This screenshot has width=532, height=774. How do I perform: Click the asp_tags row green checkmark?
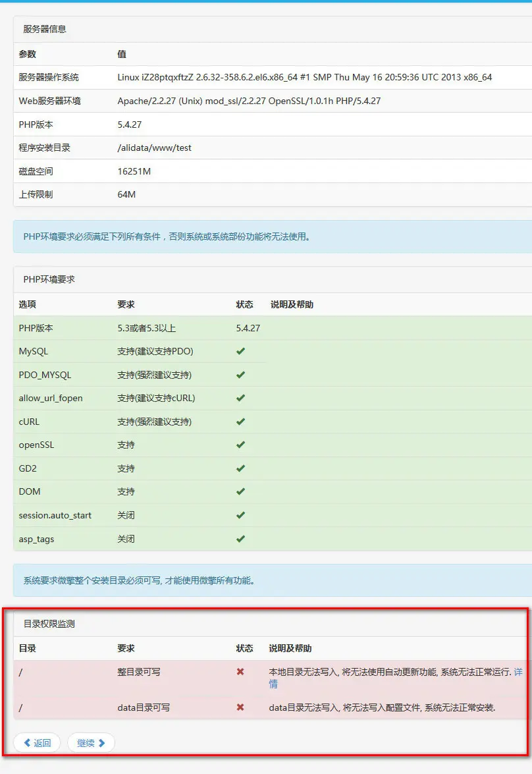tap(240, 539)
